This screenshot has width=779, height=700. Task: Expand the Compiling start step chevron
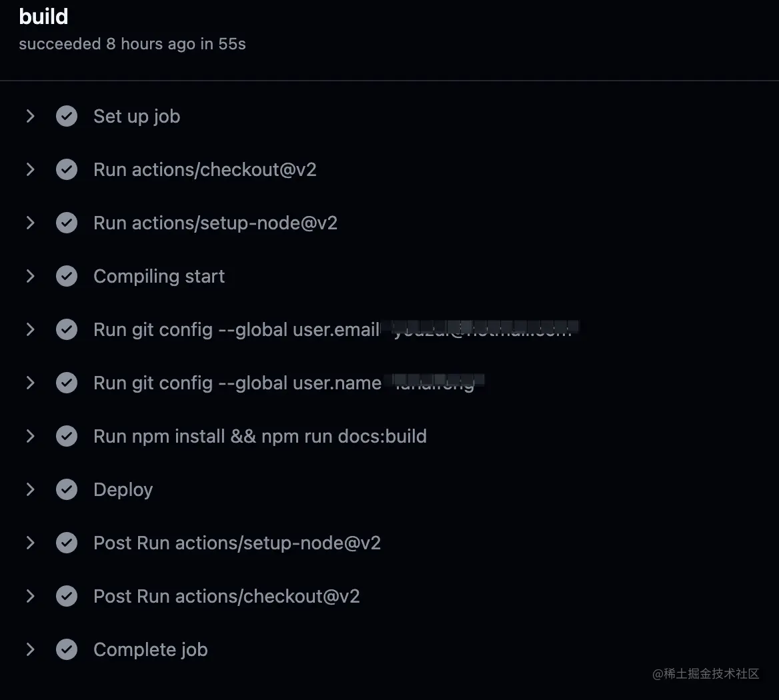[x=30, y=276]
